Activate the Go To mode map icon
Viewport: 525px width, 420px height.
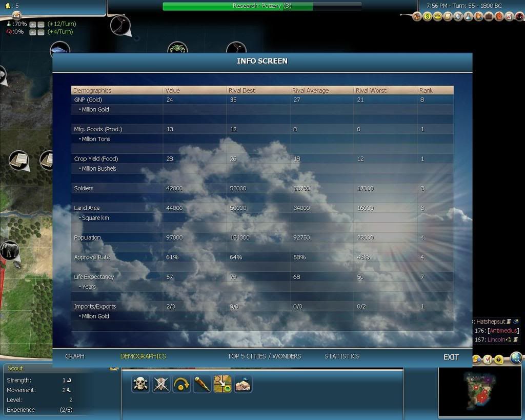223,384
